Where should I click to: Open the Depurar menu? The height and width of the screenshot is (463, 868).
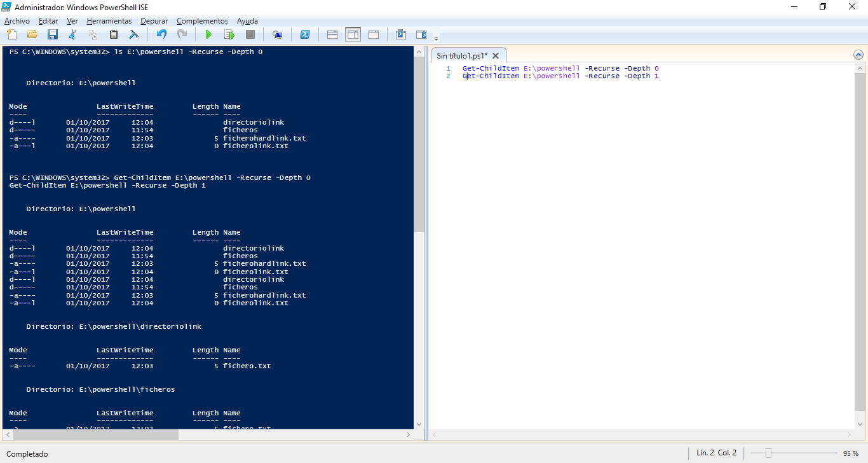[x=154, y=21]
